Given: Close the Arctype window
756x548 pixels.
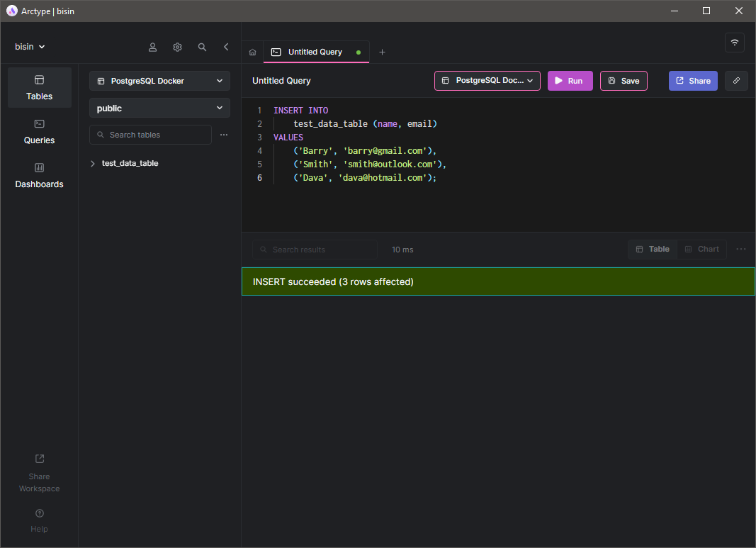Looking at the screenshot, I should [739, 11].
